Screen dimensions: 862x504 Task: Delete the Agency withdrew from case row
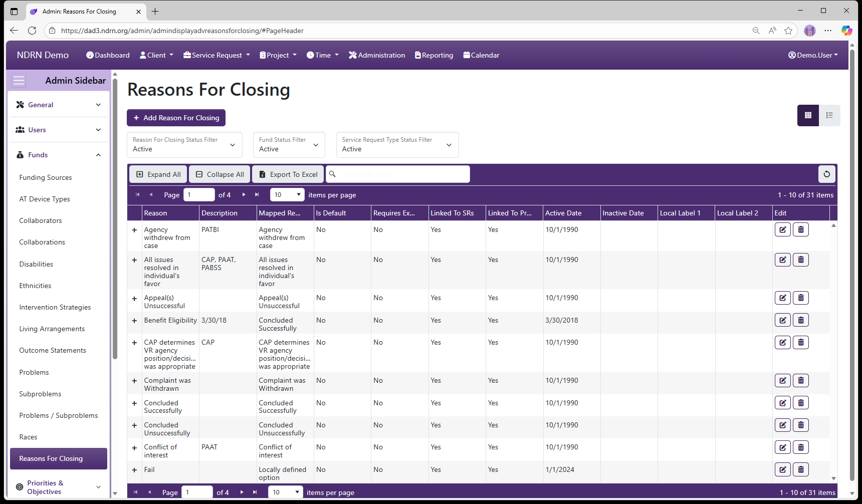coord(800,230)
